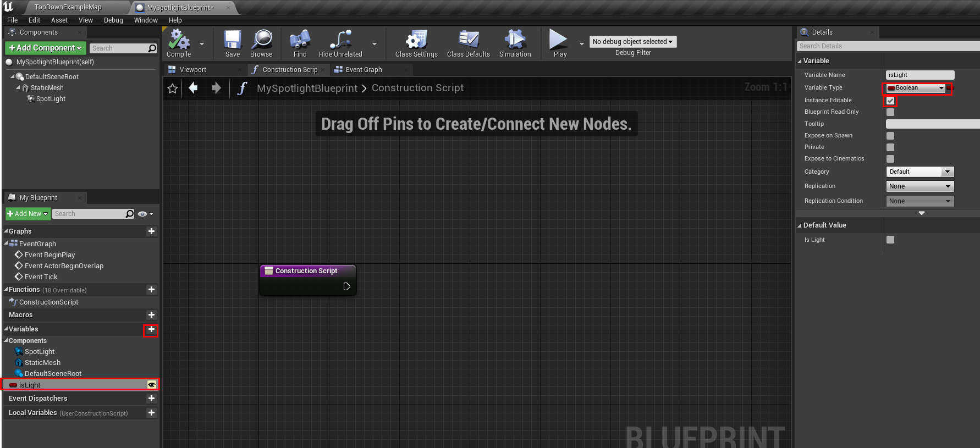This screenshot has width=980, height=448.
Task: Open the Asset menu
Action: click(59, 20)
